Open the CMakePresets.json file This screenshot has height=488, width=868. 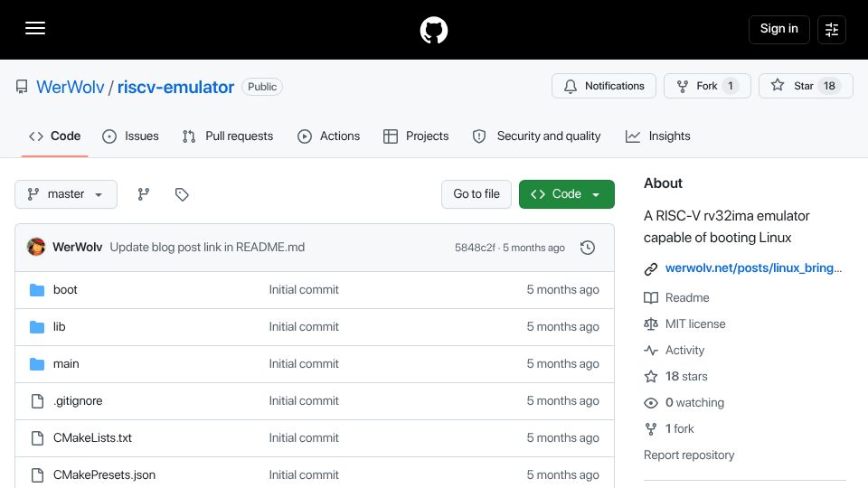104,475
